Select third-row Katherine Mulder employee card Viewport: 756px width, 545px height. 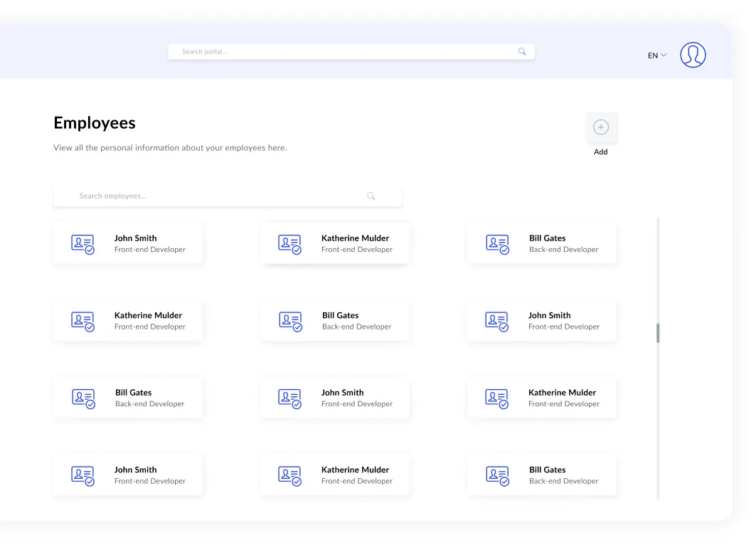[x=542, y=398]
